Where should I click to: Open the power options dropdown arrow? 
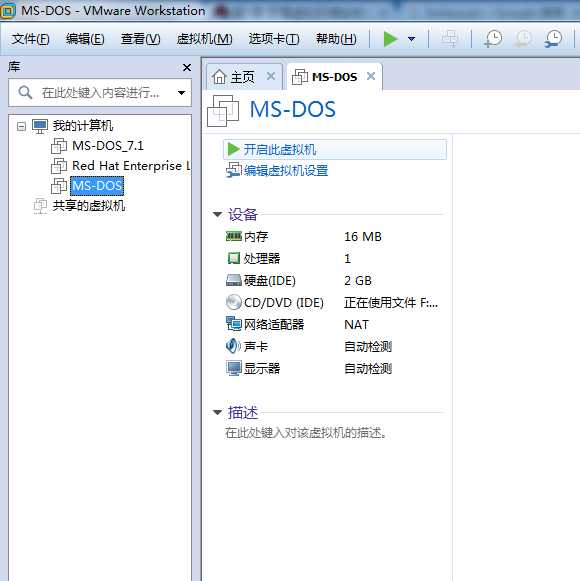point(411,39)
